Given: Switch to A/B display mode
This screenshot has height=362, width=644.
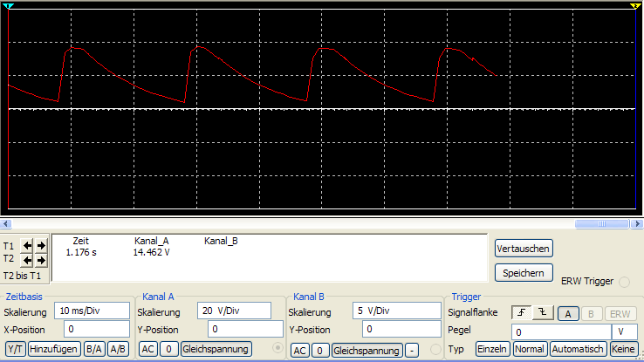Looking at the screenshot, I should pyautogui.click(x=118, y=349).
